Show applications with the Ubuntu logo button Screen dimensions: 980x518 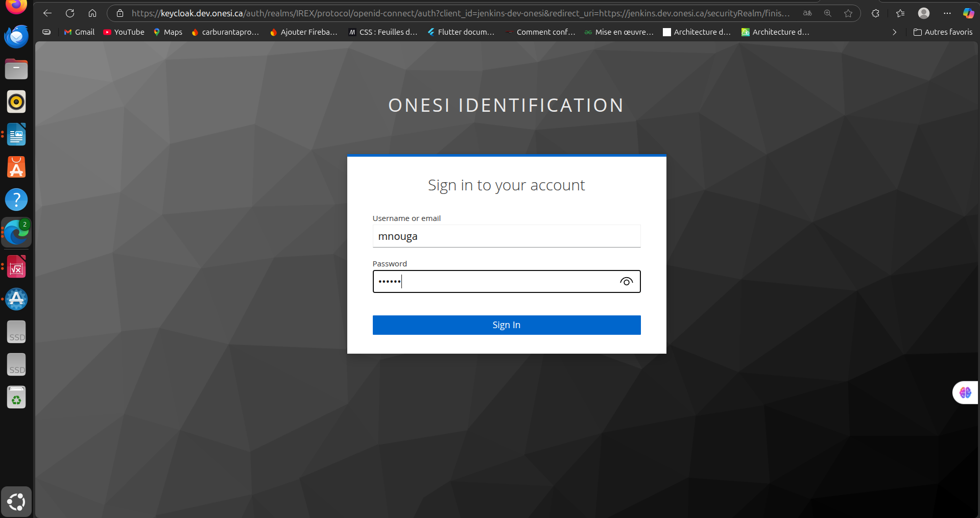point(16,502)
